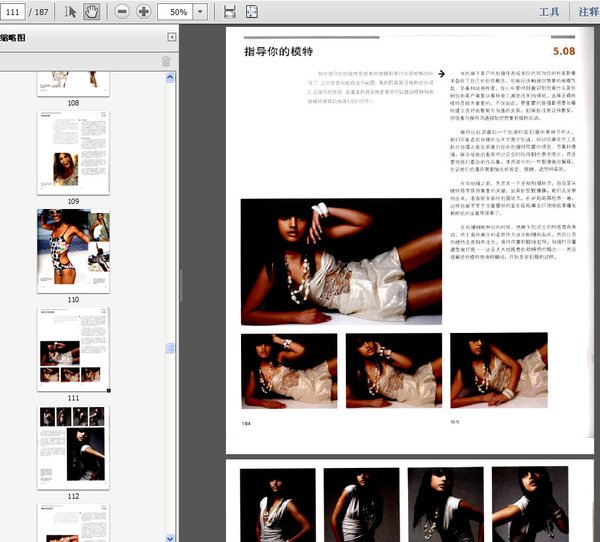Zoom in with the plus button
This screenshot has height=542, width=600.
(143, 11)
